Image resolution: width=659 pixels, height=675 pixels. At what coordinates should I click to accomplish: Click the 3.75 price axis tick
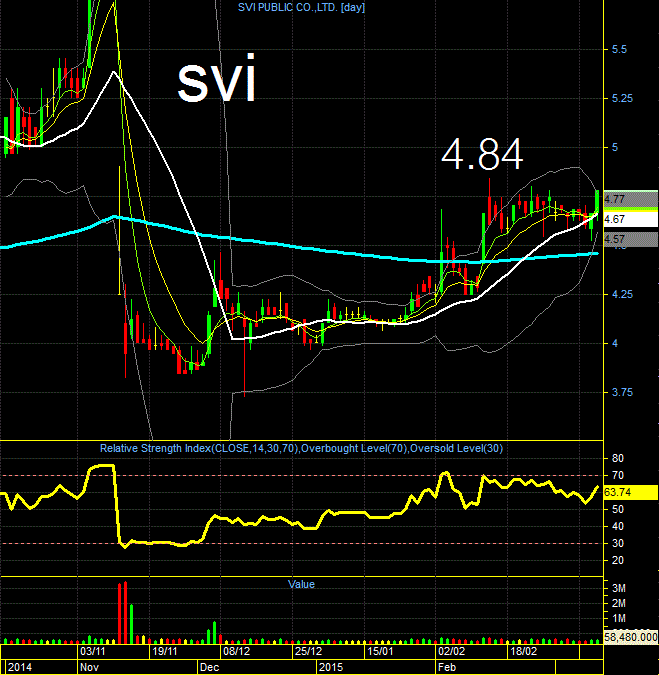622,393
